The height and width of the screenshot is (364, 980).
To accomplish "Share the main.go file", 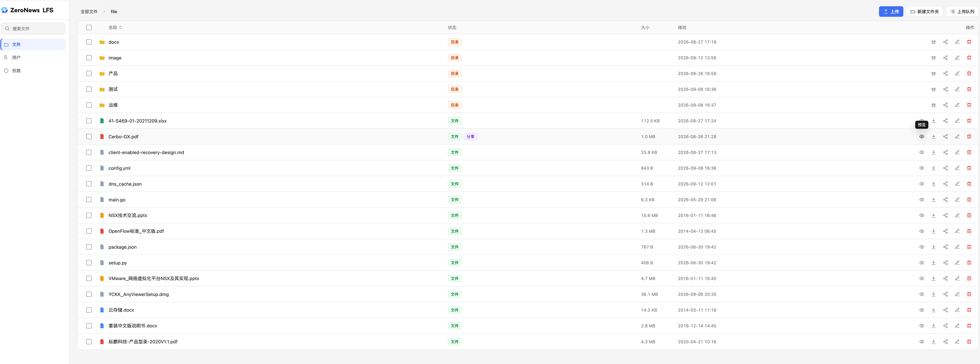I will 945,199.
